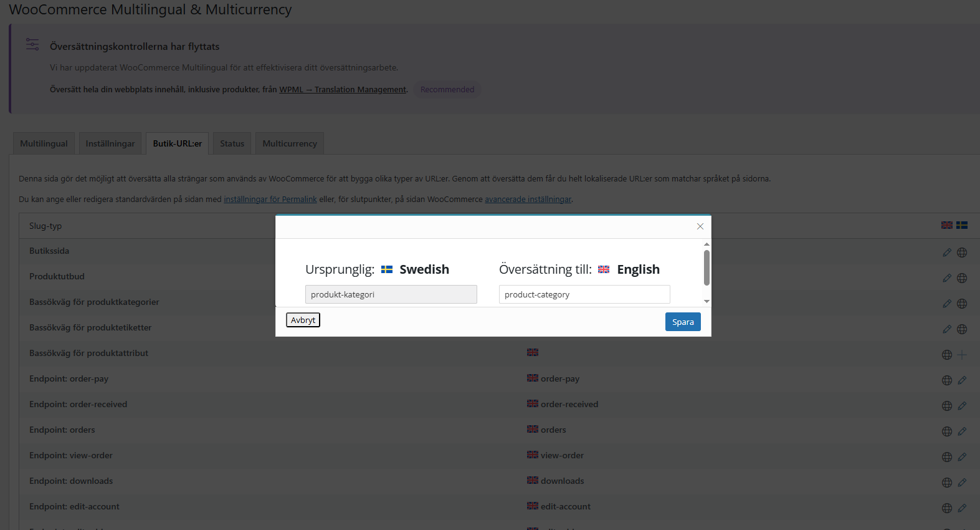
Task: Click pencil icon for Bassökväg för produktkategorier
Action: click(947, 304)
